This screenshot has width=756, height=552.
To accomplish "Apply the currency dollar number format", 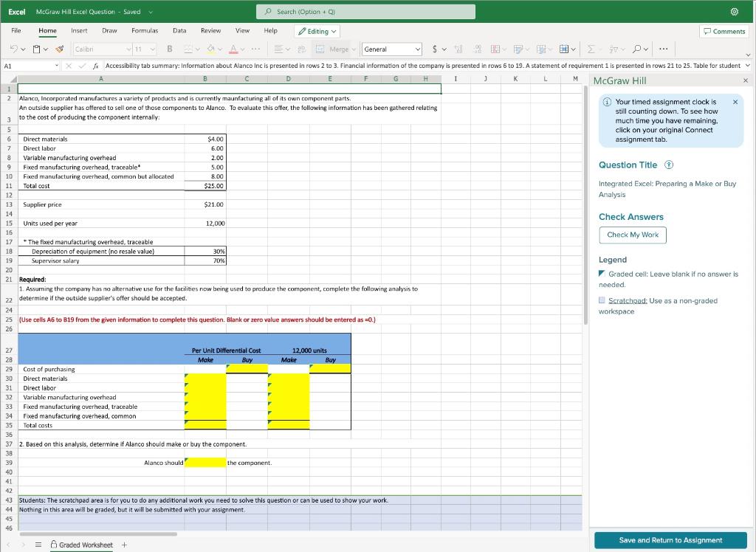I will point(435,49).
